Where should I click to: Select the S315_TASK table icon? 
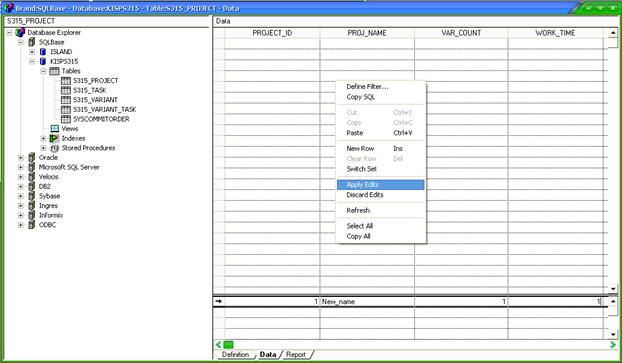pyautogui.click(x=66, y=90)
